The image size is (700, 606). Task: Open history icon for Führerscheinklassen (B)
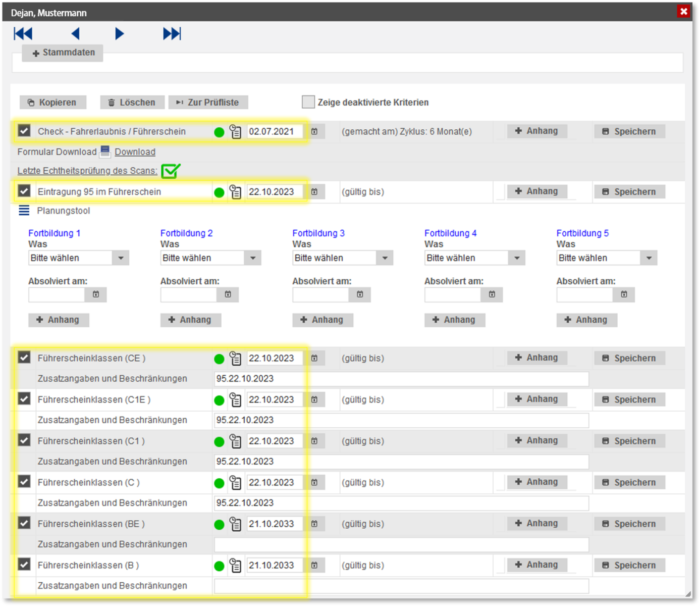pos(235,566)
